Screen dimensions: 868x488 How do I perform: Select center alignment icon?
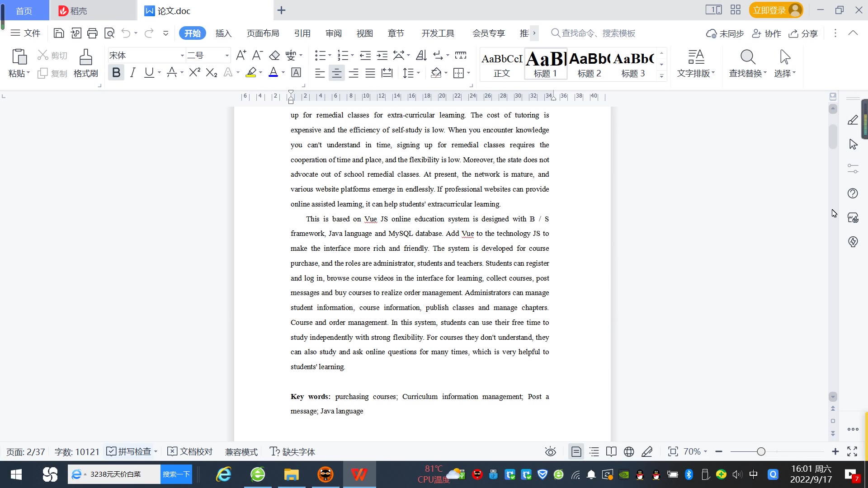(336, 73)
